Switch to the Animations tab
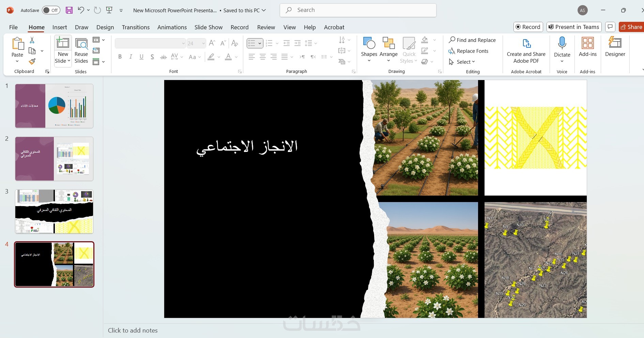The height and width of the screenshot is (338, 644). [172, 27]
